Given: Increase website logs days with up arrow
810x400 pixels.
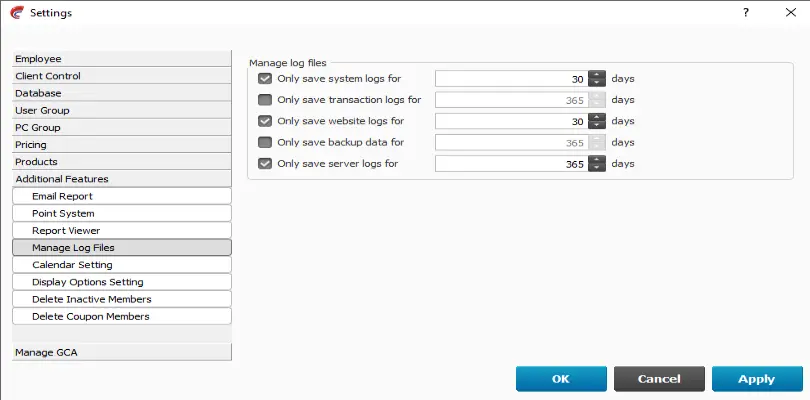Looking at the screenshot, I should tap(597, 117).
